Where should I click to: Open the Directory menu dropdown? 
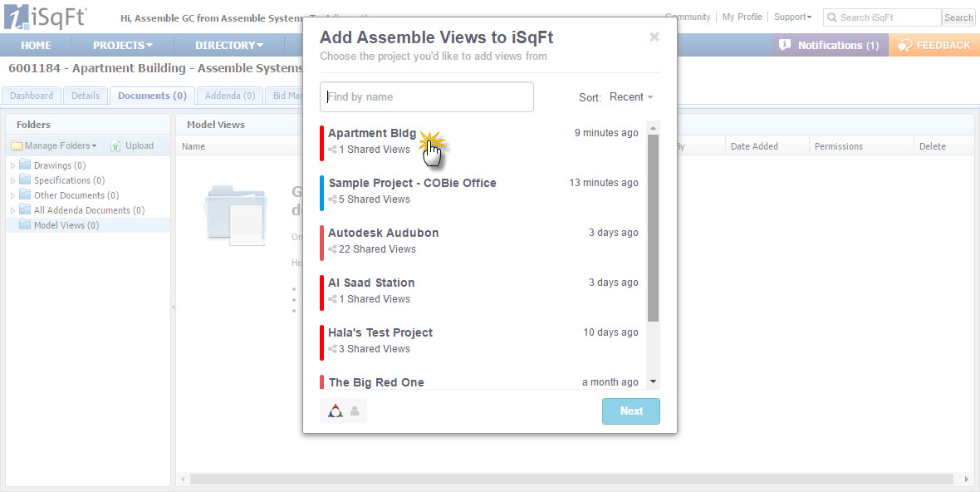pos(229,45)
